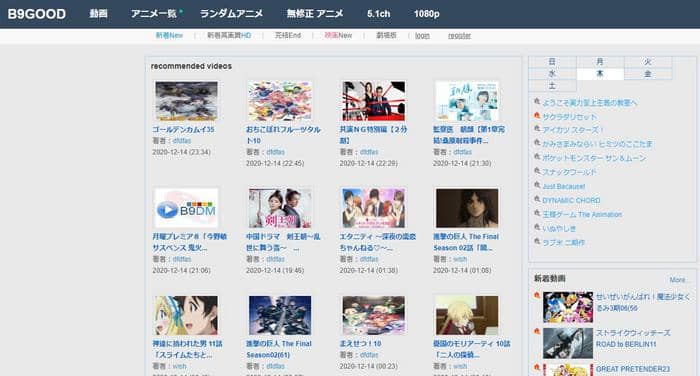Select the 月 weekday tab
Viewport: 700px width, 376px height.
point(600,62)
